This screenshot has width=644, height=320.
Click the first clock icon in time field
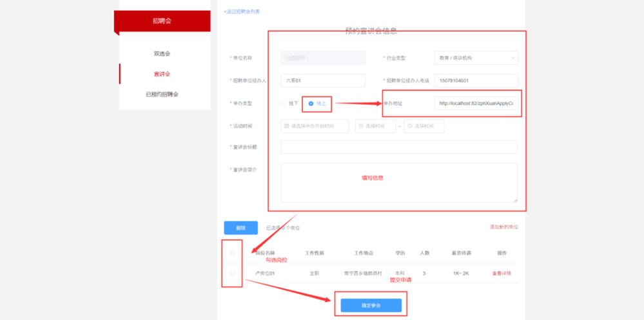click(361, 126)
